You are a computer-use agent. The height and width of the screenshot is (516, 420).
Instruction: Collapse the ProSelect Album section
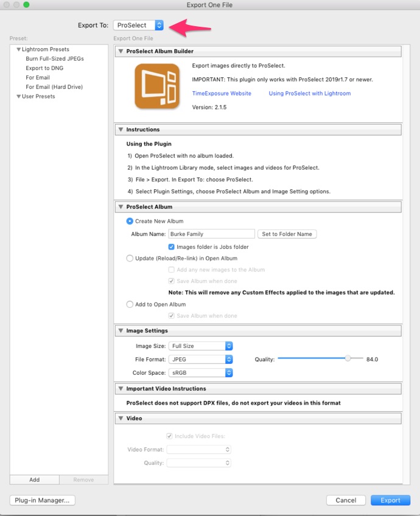pyautogui.click(x=120, y=207)
